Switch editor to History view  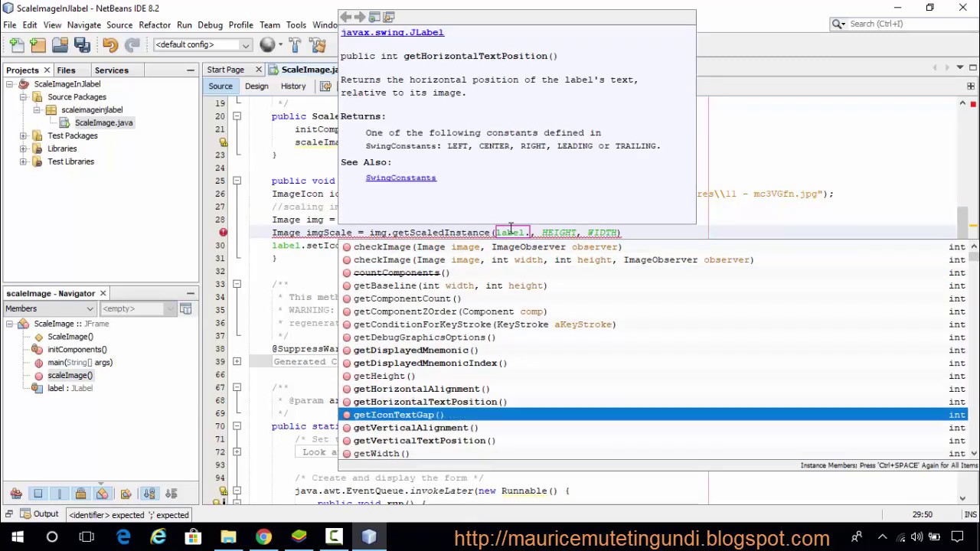[293, 86]
